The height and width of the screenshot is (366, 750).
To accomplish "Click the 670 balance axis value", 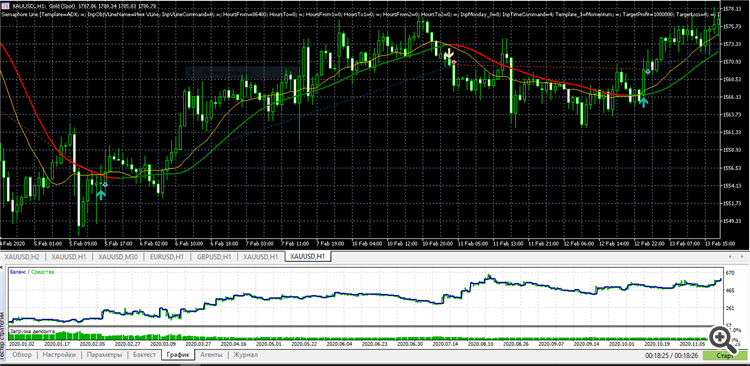I will tap(730, 273).
